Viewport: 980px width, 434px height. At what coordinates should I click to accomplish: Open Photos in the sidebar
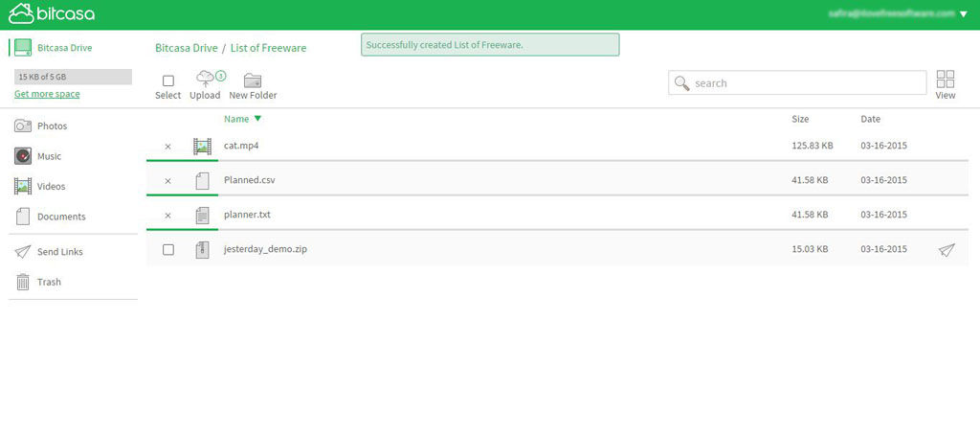52,126
